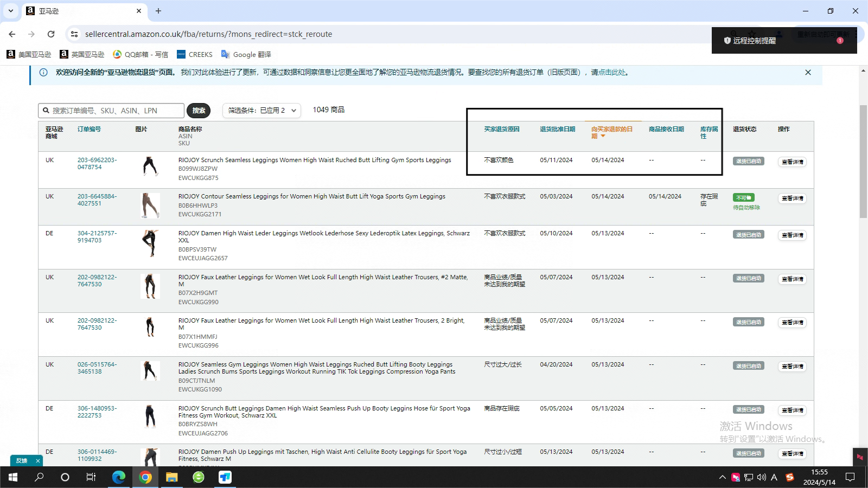Click the volume icon in system tray
868x488 pixels.
coord(761,477)
